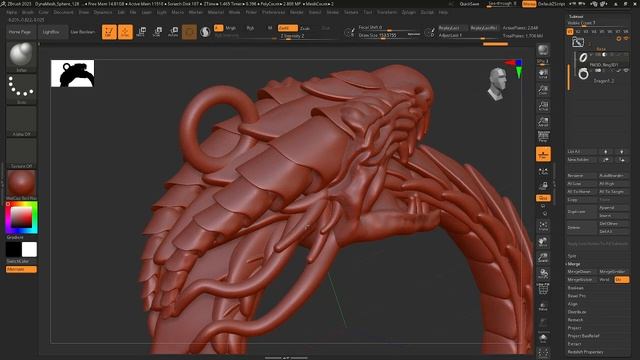Click the XYZ axis gizmo indicator
Image resolution: width=640 pixels, height=360 pixels.
[x=514, y=68]
